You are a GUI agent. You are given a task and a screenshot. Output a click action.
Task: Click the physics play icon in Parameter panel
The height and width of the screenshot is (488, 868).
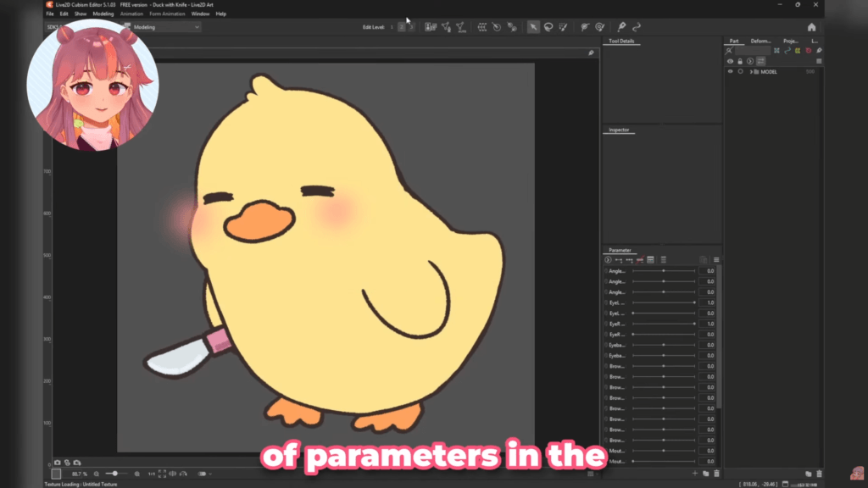[x=608, y=260]
